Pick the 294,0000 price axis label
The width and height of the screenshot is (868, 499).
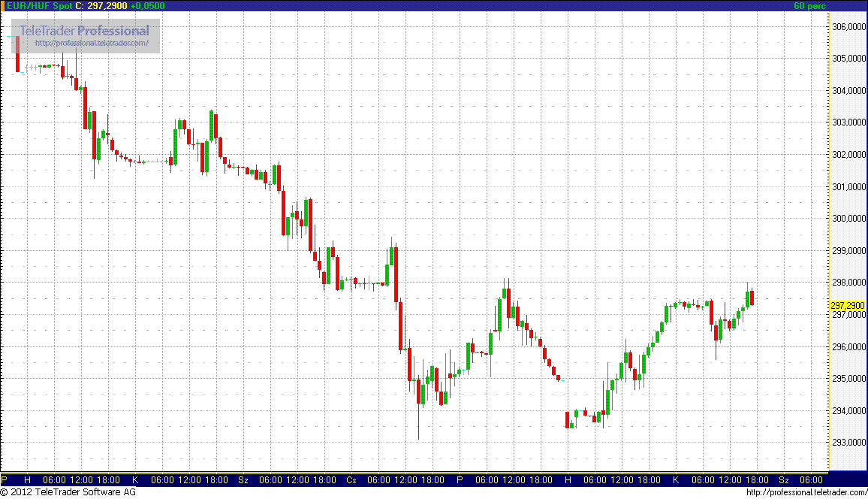point(849,410)
